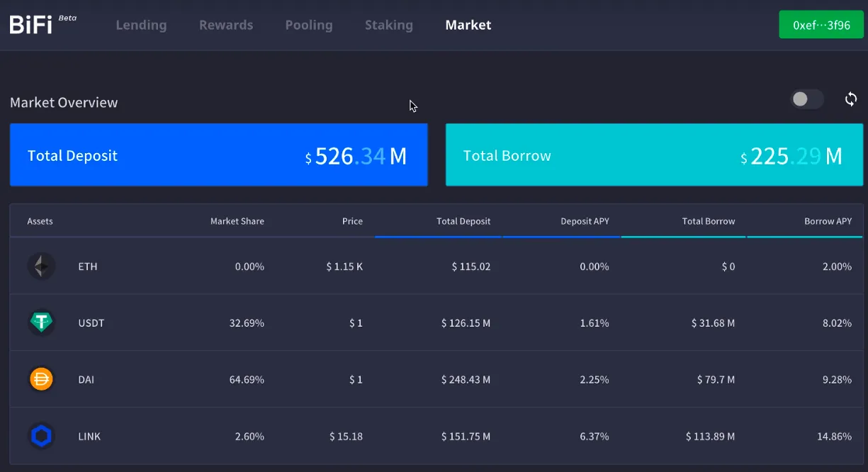
Task: Click DAI total deposit $ 248.43 M
Action: pyautogui.click(x=466, y=380)
